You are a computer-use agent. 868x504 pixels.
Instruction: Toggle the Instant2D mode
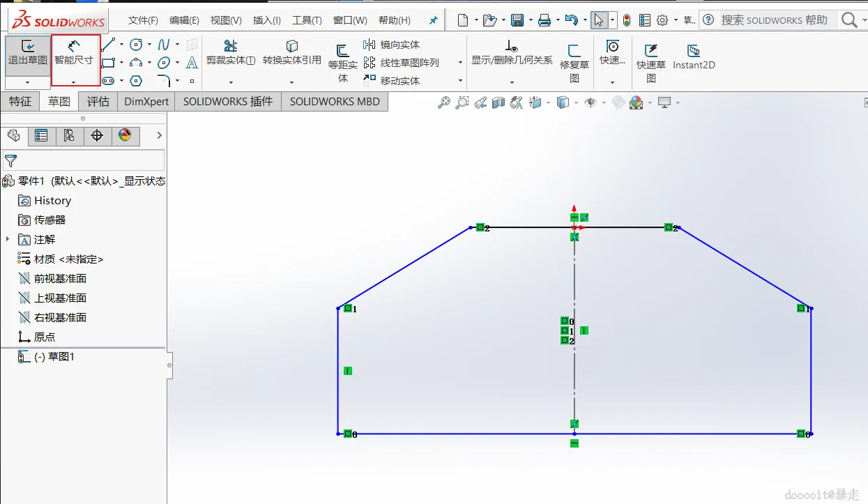click(x=694, y=51)
